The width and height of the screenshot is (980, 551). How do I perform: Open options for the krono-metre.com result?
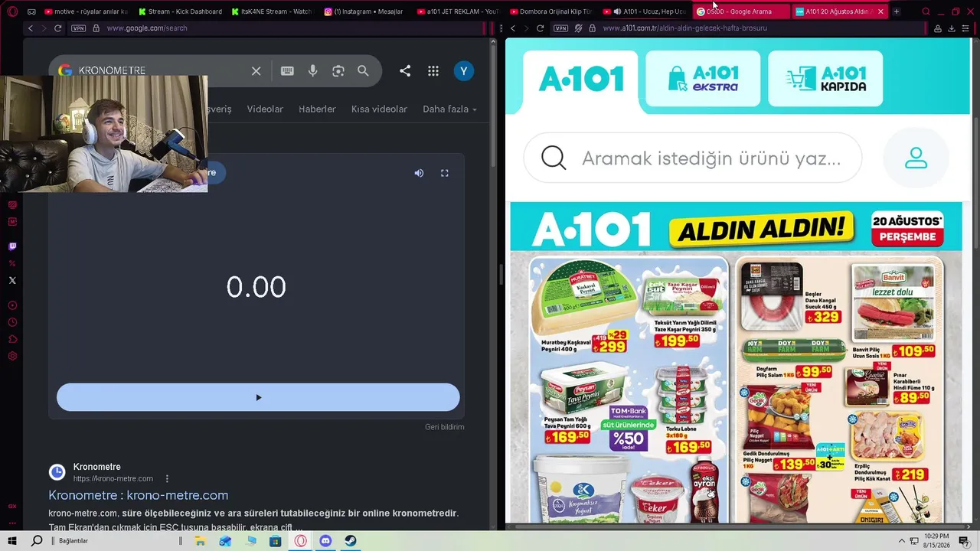point(167,478)
